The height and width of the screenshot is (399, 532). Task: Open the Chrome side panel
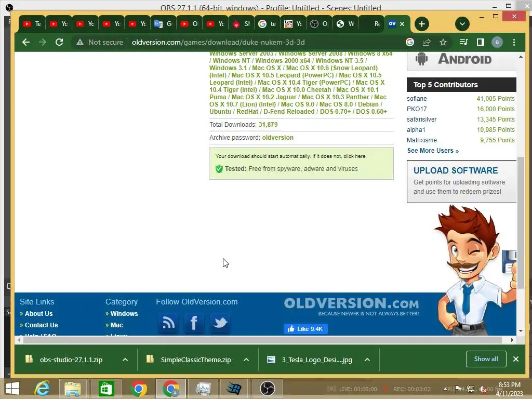tap(480, 42)
